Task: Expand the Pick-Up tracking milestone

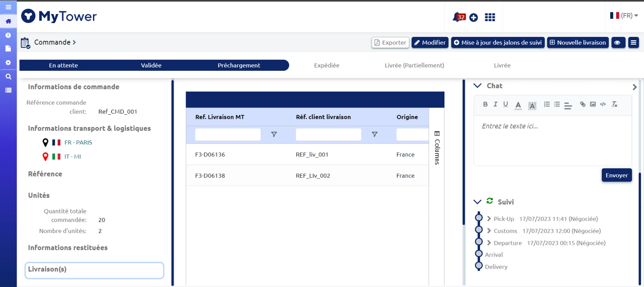Action: tap(489, 219)
